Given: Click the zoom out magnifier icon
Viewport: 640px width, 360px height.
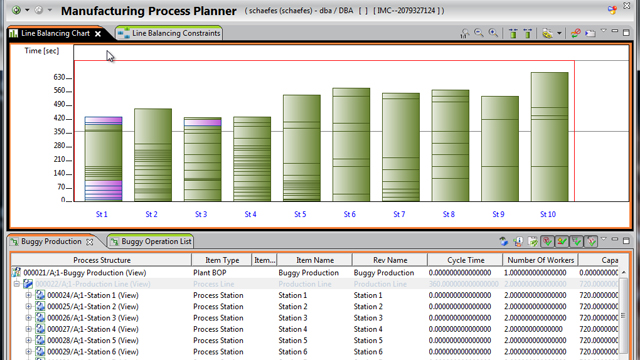Looking at the screenshot, I should click(479, 33).
